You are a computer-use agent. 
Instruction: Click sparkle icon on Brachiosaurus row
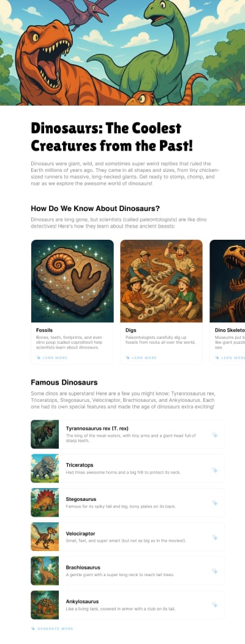click(214, 571)
